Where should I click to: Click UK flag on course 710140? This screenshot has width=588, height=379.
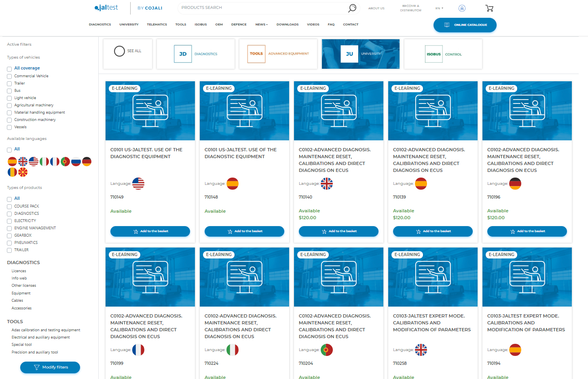tap(327, 184)
